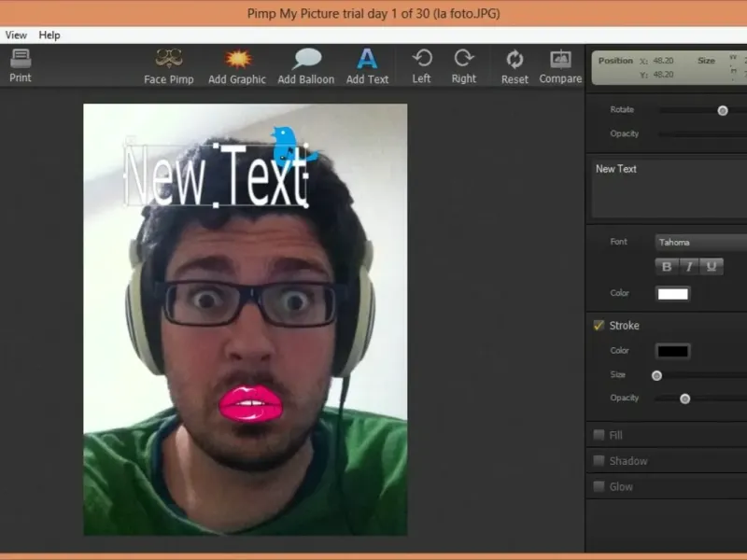The image size is (747, 560).
Task: Turn on the Shadow effect checkbox
Action: [x=599, y=461]
